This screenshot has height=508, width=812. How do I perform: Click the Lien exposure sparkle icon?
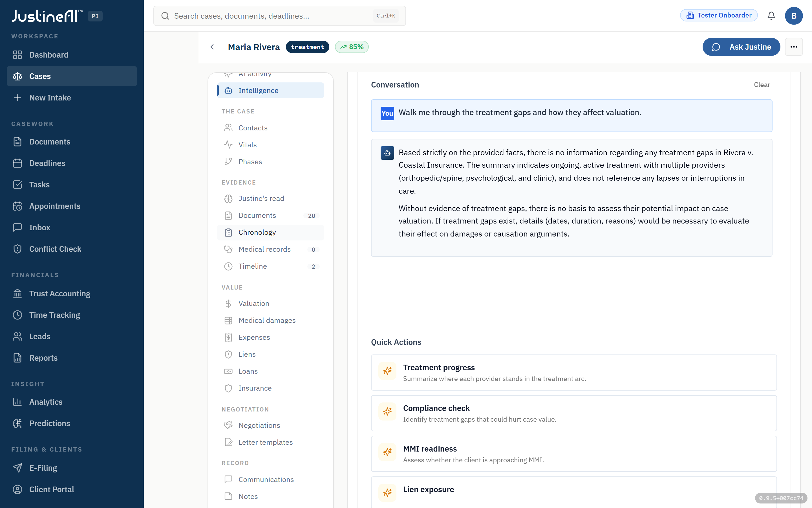point(387,493)
